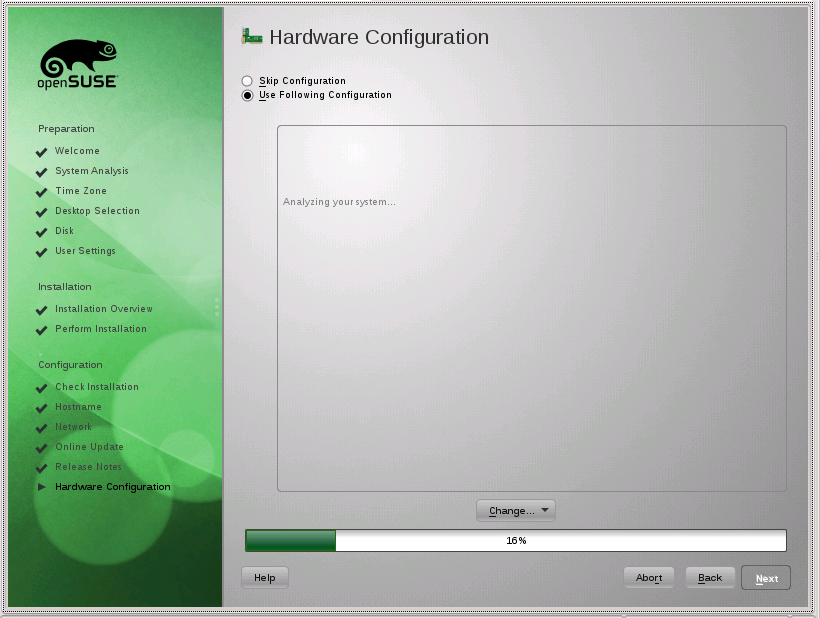820x618 pixels.
Task: Click the Network step label
Action: [73, 427]
